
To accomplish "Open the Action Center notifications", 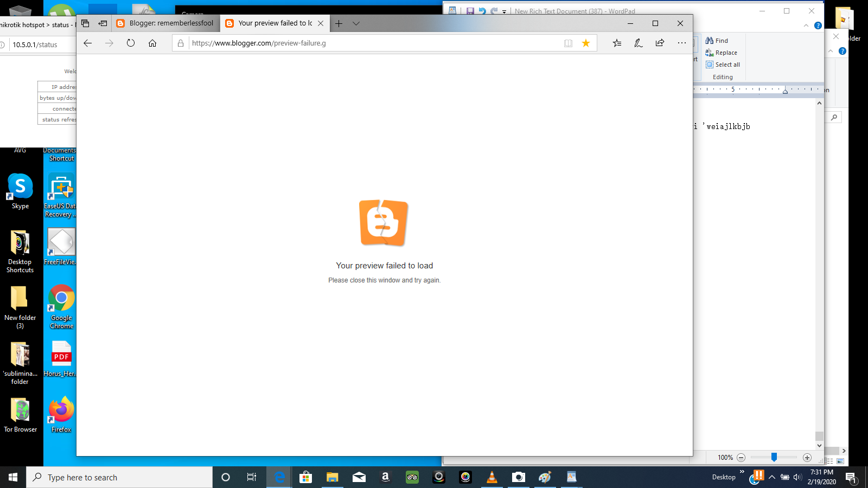I will click(851, 478).
